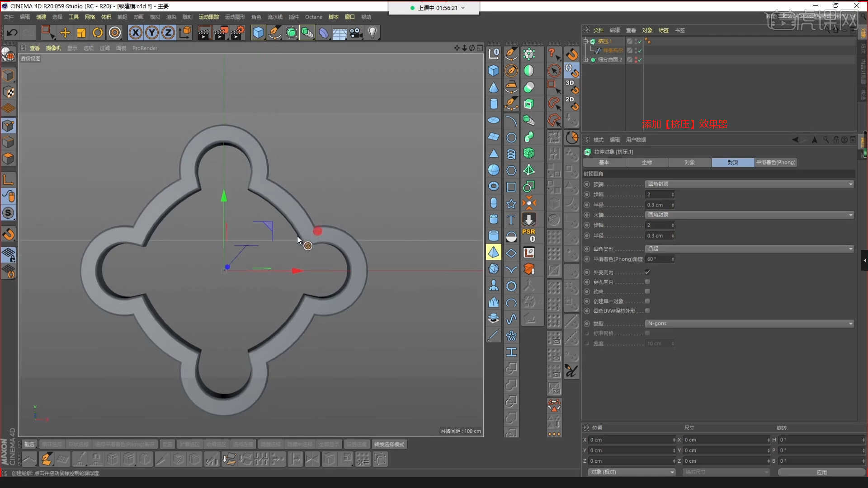Click the extrude icon in bottom toolbar
The height and width of the screenshot is (488, 868).
113,459
